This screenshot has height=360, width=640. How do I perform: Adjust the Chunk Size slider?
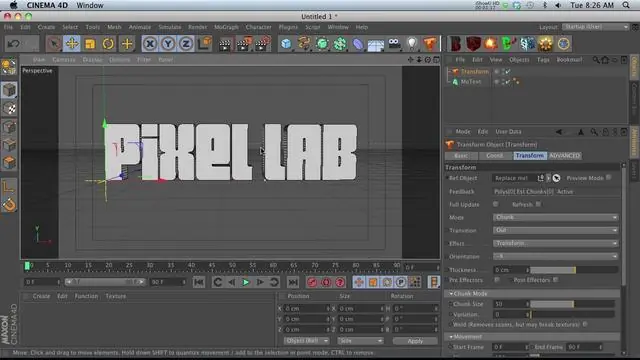click(573, 304)
